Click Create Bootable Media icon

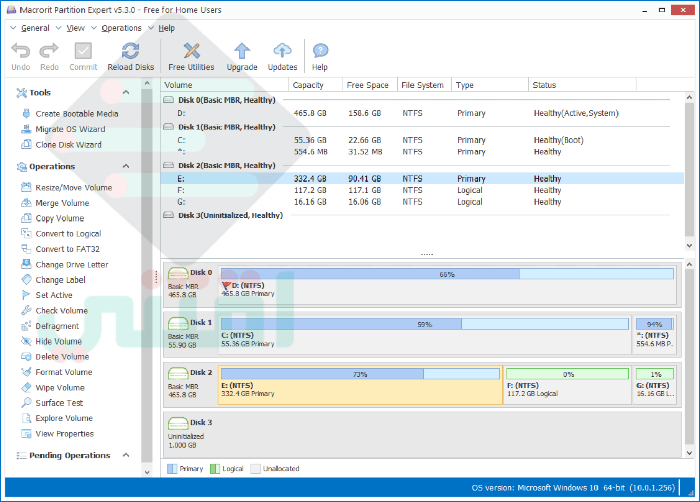click(x=26, y=113)
